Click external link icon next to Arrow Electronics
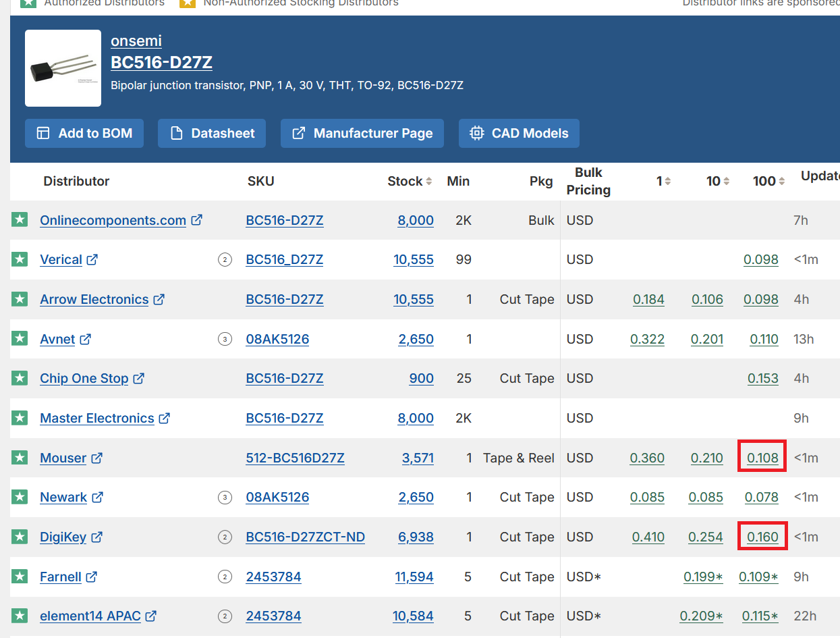 pos(159,299)
